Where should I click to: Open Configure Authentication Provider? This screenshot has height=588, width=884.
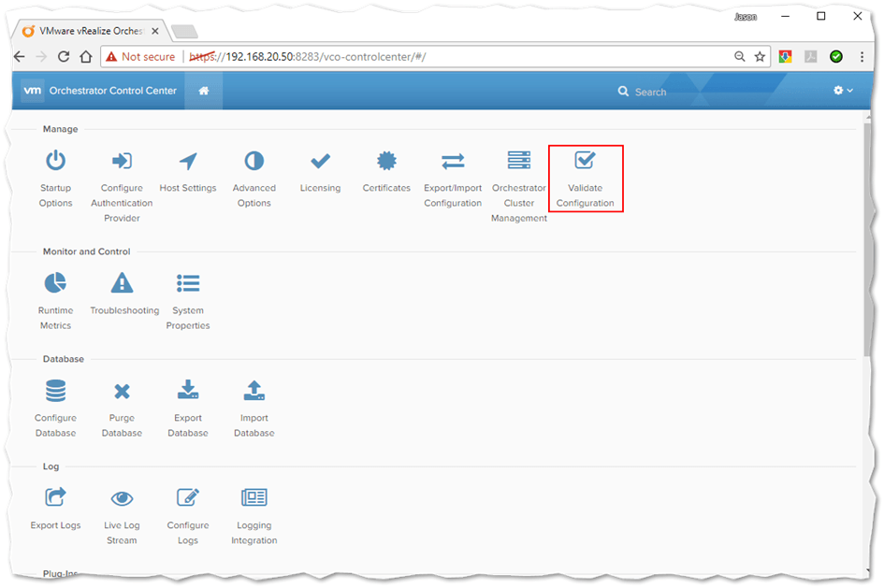coord(122,161)
